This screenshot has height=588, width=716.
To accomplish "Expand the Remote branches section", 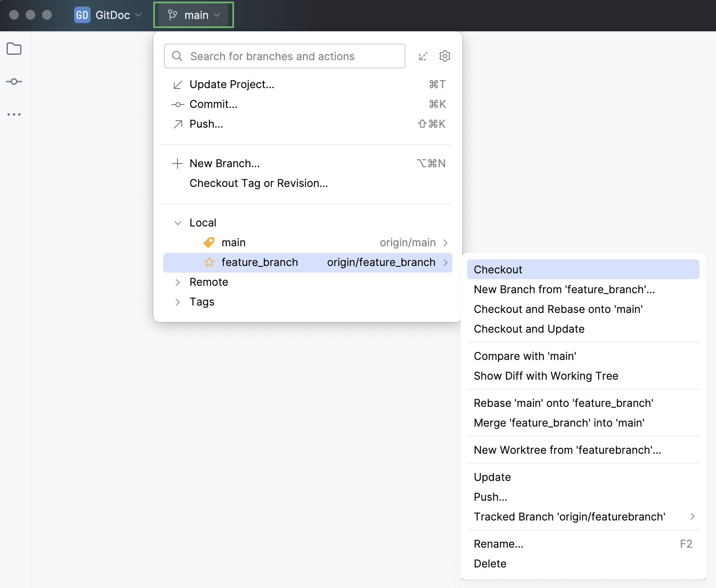I will point(178,282).
